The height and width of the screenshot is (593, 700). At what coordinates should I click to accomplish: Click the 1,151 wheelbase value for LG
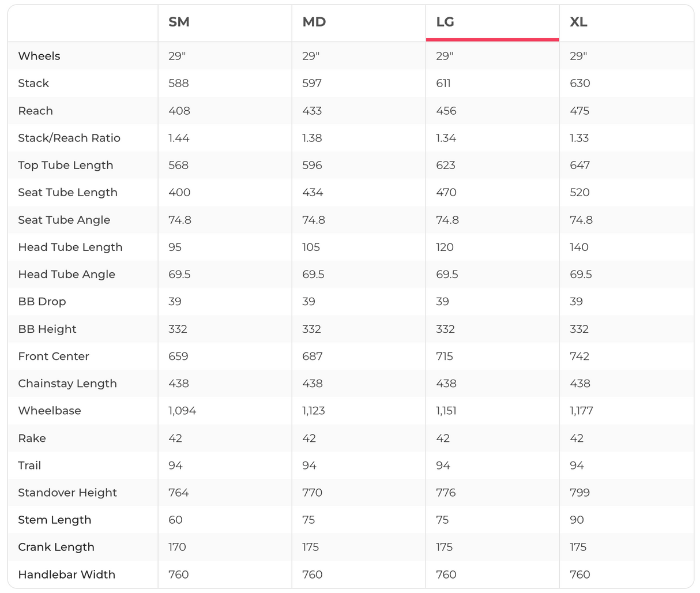click(x=446, y=411)
